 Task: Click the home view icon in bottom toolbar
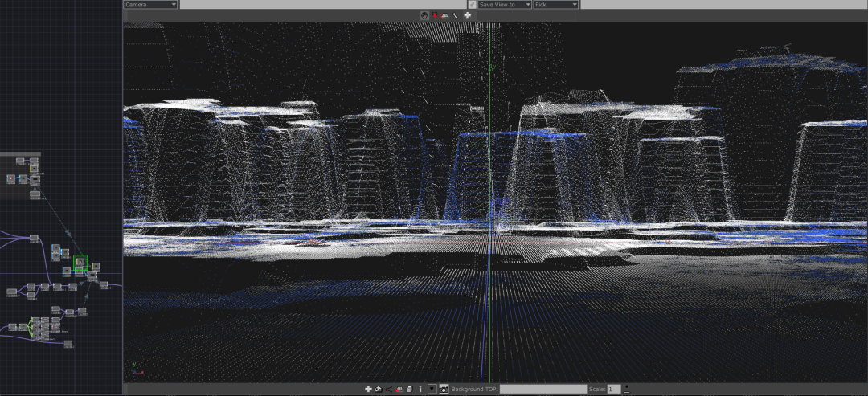point(379,390)
